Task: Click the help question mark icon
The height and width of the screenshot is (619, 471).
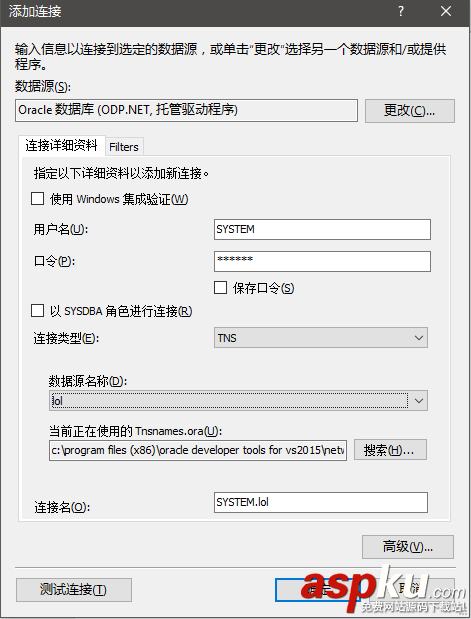Action: coord(401,11)
